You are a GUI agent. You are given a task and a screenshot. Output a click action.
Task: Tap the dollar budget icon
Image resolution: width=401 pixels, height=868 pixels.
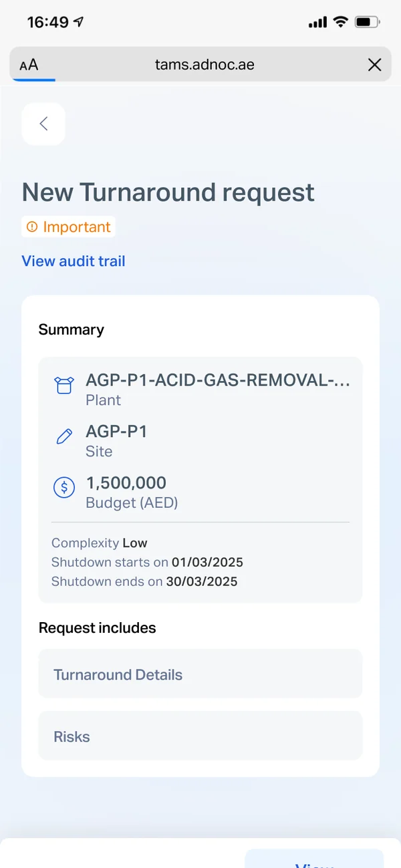[64, 488]
